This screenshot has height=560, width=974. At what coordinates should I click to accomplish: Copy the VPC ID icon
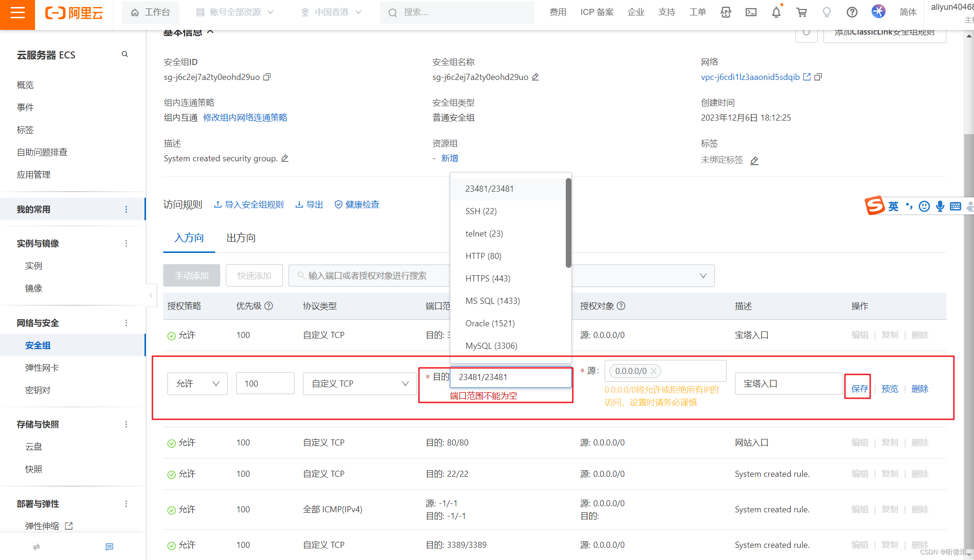tap(818, 77)
